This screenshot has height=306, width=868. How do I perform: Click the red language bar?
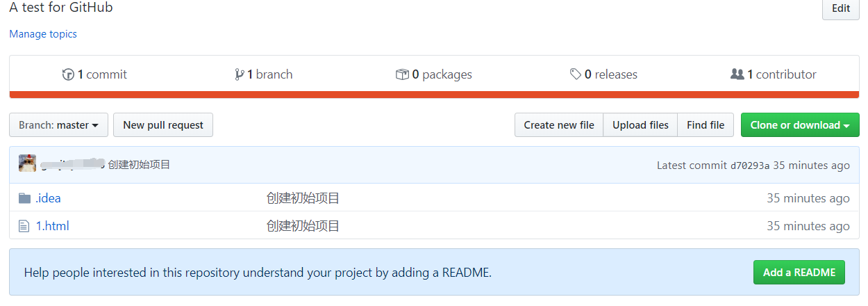point(434,95)
